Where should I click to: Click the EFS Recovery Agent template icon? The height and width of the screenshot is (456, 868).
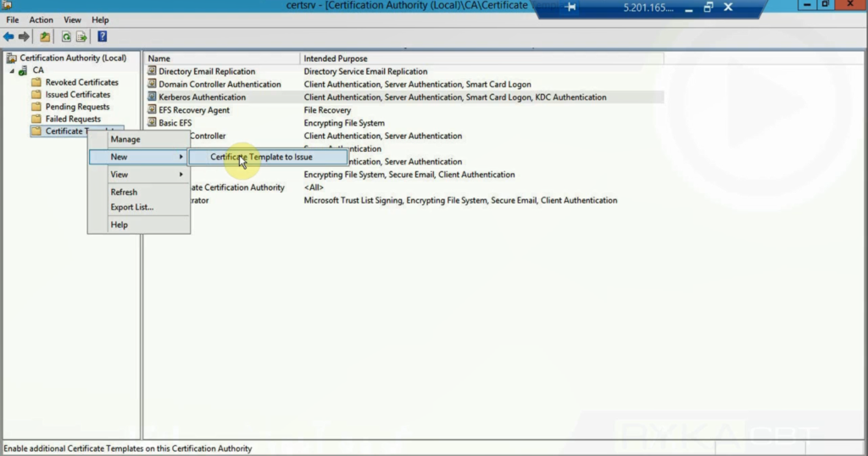tap(152, 109)
